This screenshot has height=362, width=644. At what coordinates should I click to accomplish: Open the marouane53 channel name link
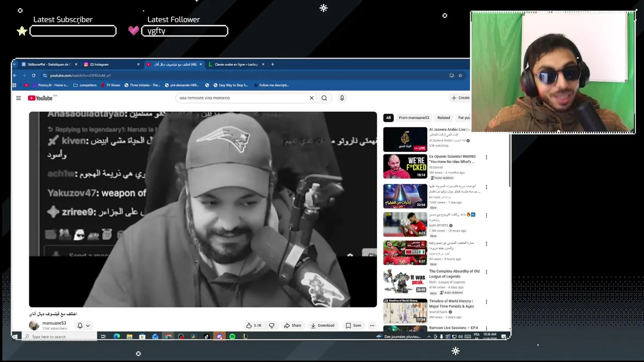[54, 323]
